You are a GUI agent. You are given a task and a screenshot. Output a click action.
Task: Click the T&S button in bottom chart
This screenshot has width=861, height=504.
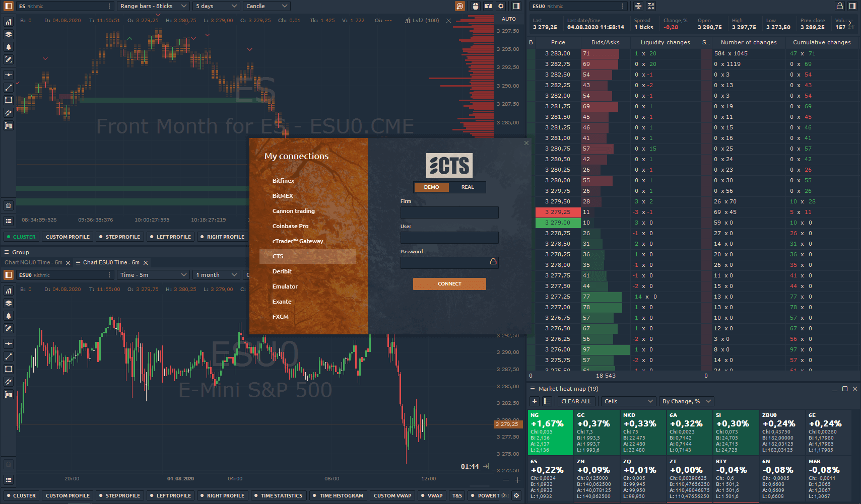457,495
